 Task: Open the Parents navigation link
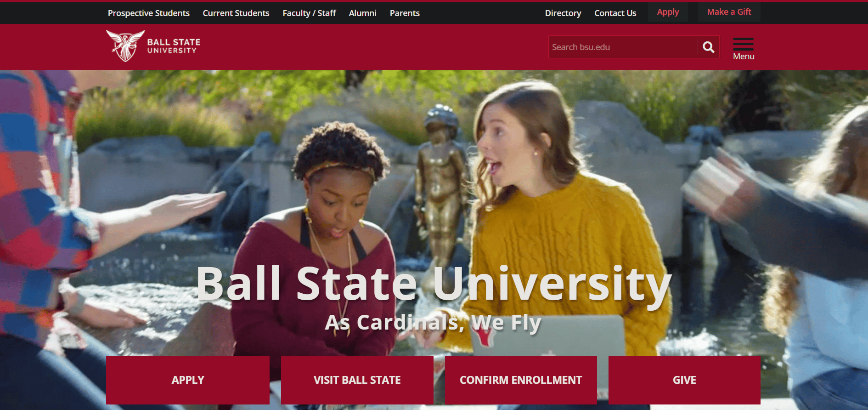[x=405, y=13]
